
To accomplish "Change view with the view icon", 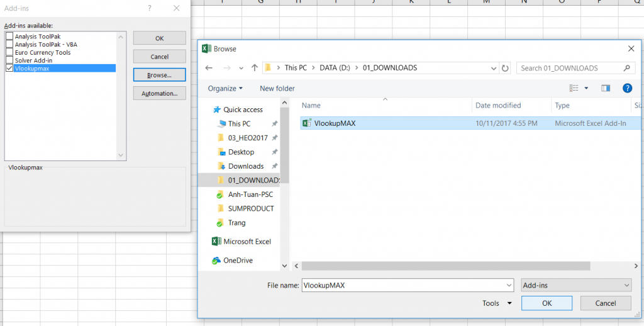I will click(574, 88).
